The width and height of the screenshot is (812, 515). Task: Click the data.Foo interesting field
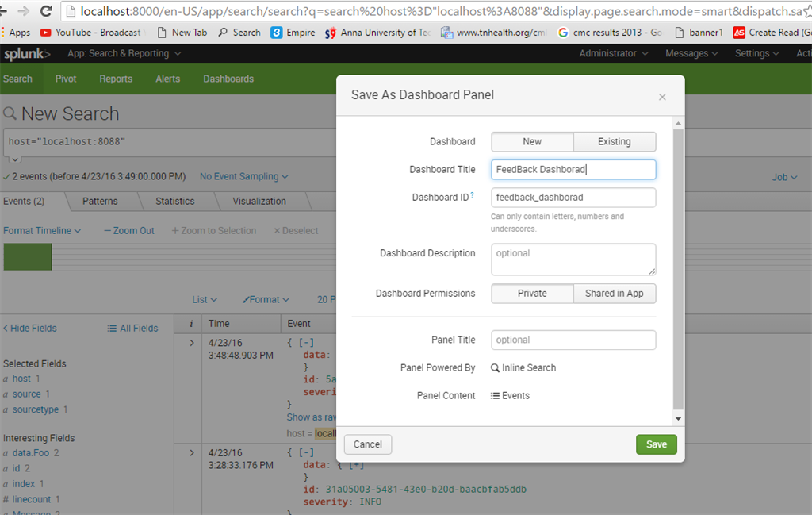tap(31, 453)
